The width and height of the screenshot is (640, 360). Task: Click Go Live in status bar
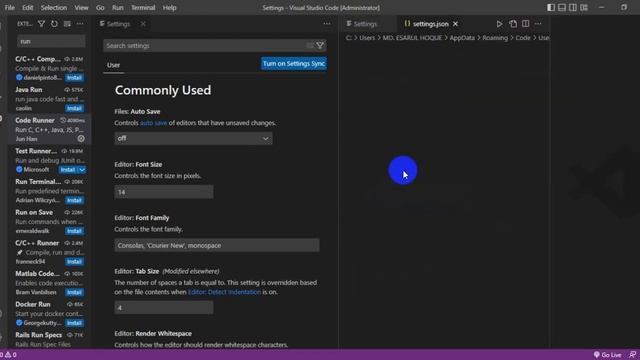pos(607,355)
